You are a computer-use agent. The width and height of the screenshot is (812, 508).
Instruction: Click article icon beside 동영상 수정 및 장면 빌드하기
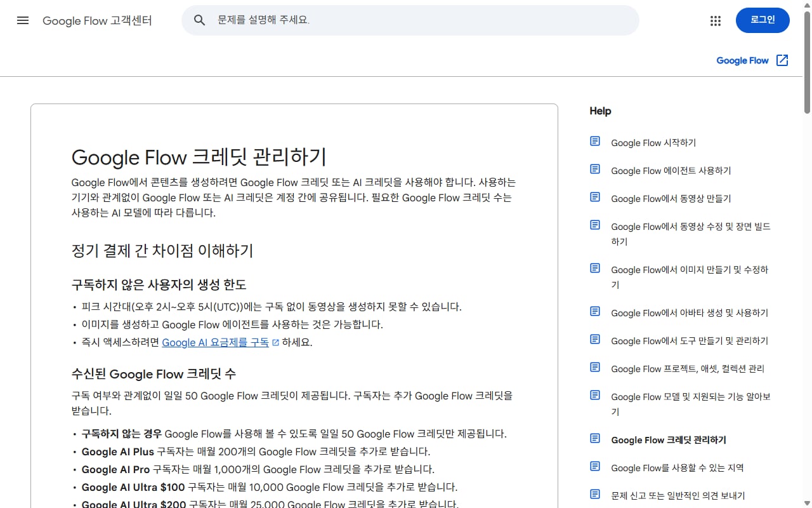tap(595, 225)
